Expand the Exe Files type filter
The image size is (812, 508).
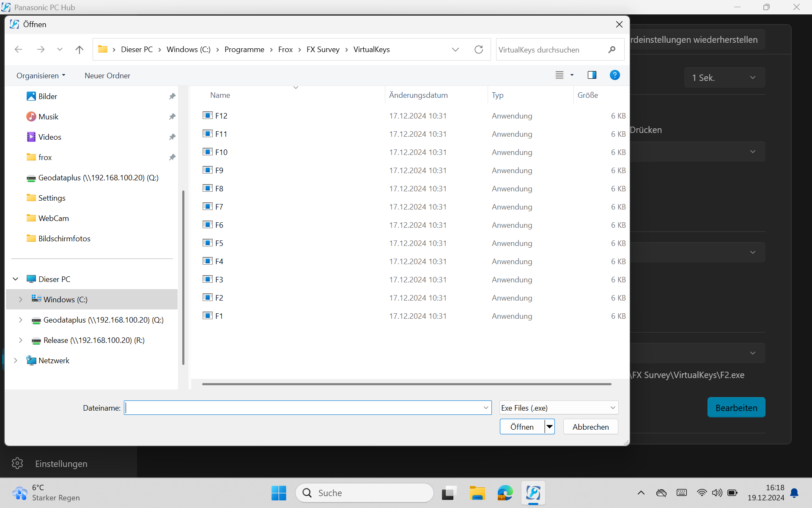click(x=612, y=408)
